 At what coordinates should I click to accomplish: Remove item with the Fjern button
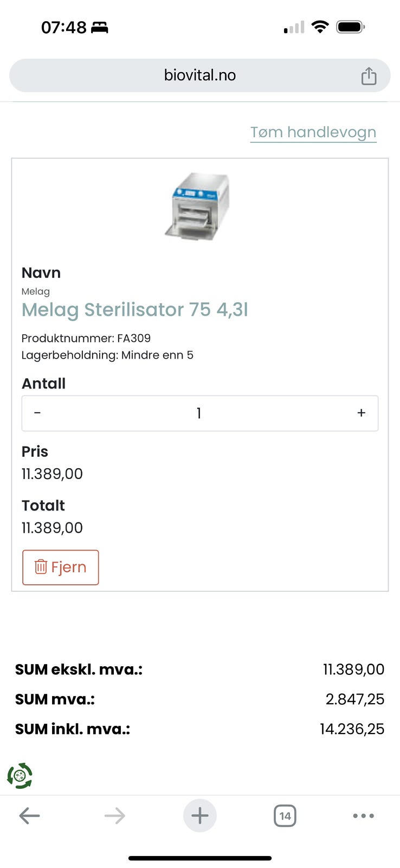(x=60, y=567)
